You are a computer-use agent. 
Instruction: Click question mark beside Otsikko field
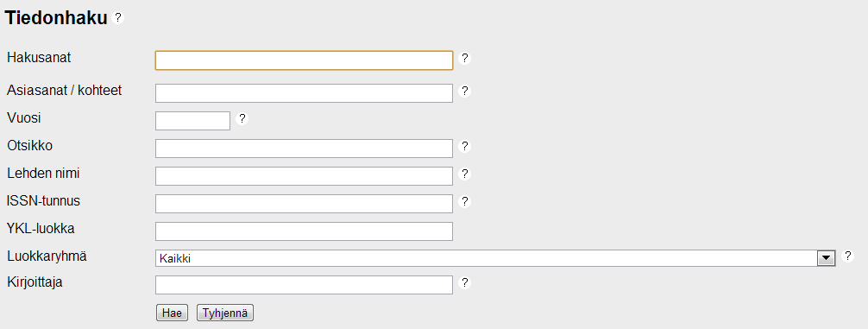pyautogui.click(x=465, y=146)
